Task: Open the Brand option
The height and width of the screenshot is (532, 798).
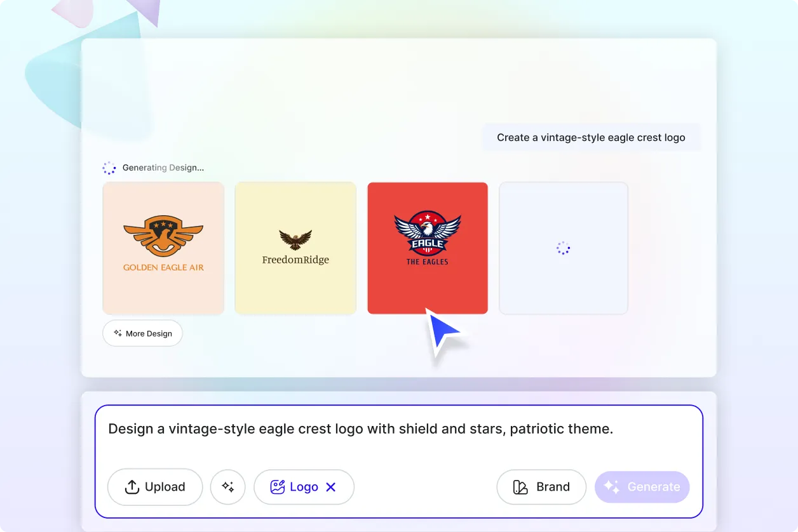Action: [541, 487]
